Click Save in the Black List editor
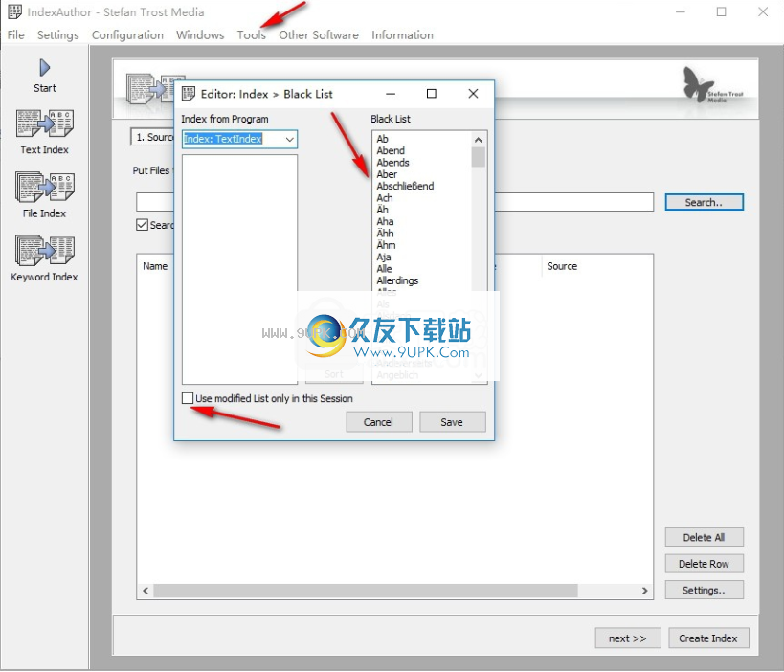784x672 pixels. 452,422
